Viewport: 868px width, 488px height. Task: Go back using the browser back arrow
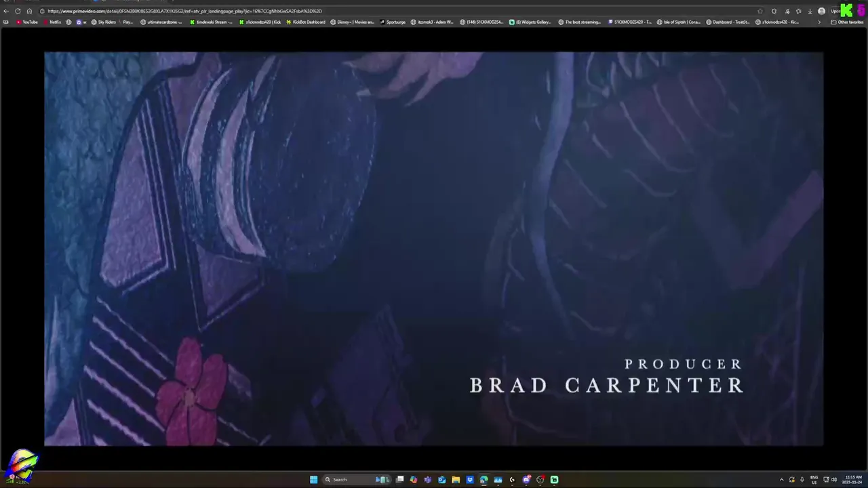[6, 11]
